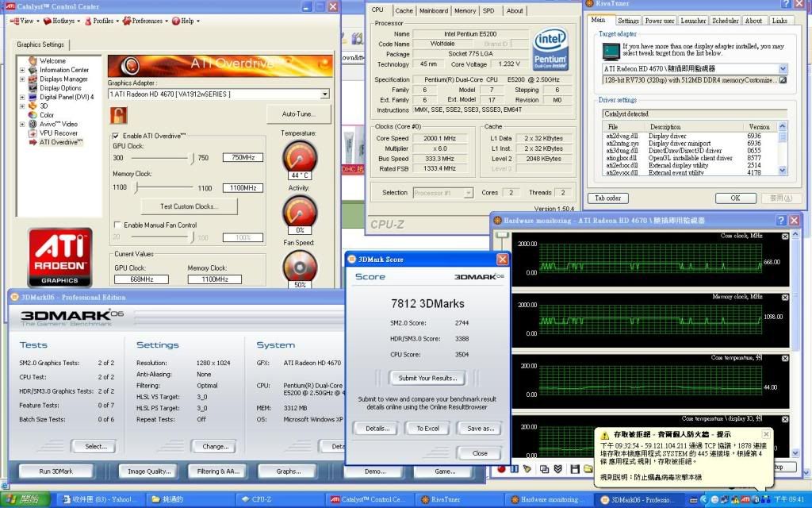Click To Excel in 3DMark Score

(427, 429)
